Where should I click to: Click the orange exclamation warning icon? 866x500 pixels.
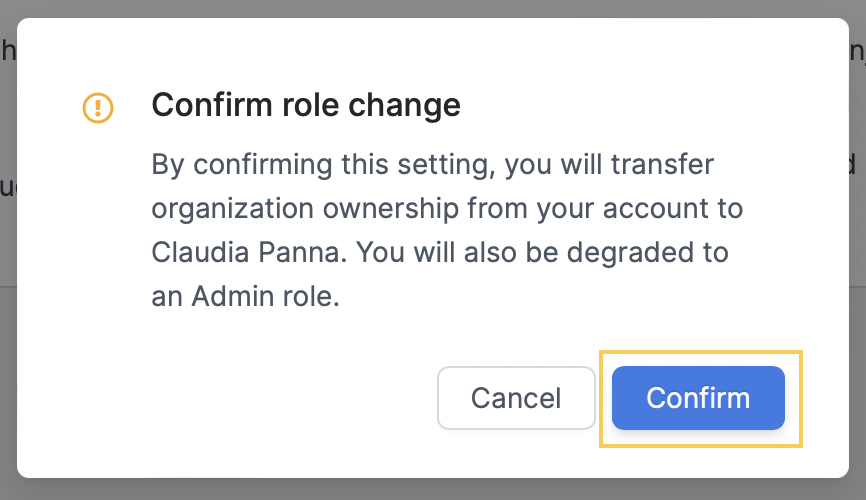tap(98, 107)
